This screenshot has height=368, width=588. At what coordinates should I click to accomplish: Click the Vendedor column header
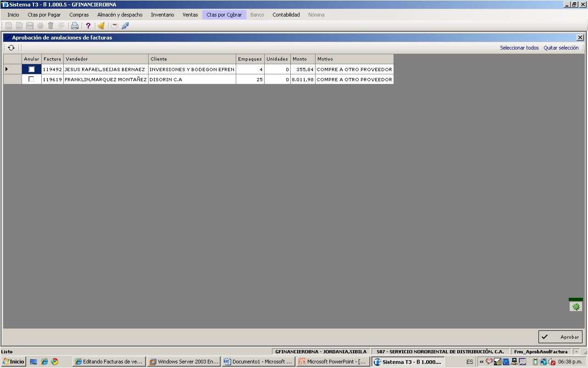pyautogui.click(x=106, y=59)
